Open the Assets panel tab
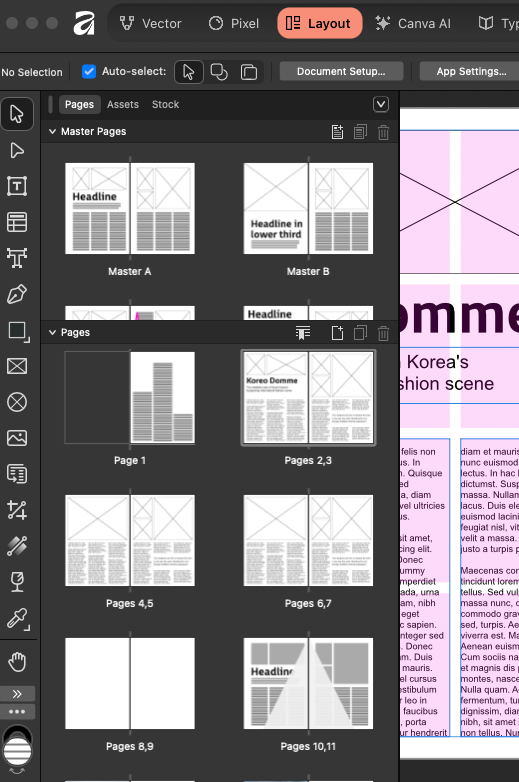 click(123, 104)
